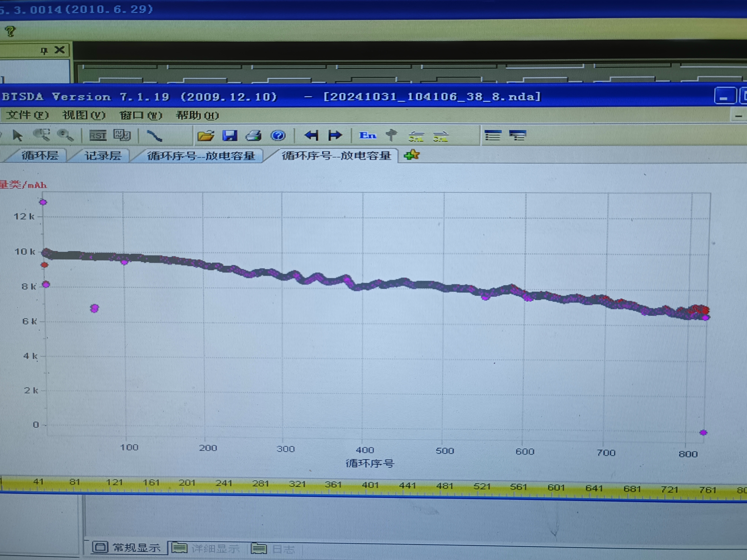The width and height of the screenshot is (747, 560).
Task: Open the 帮助(H) menu
Action: point(197,115)
